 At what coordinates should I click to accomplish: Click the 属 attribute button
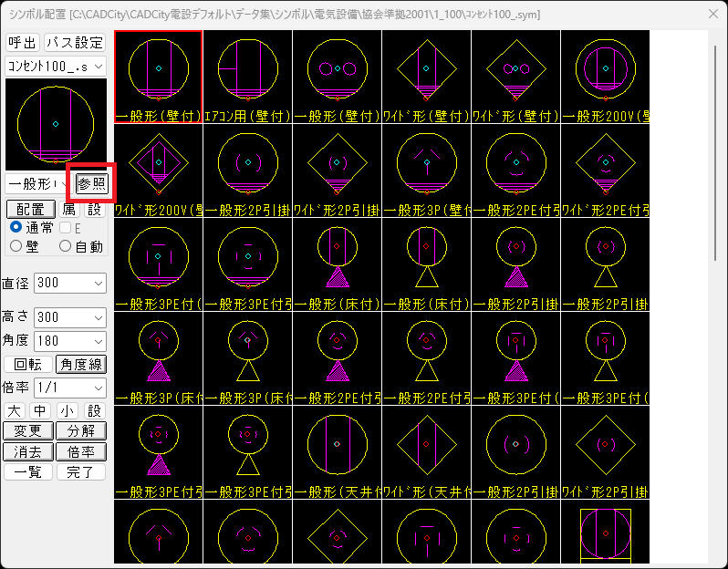click(x=69, y=210)
